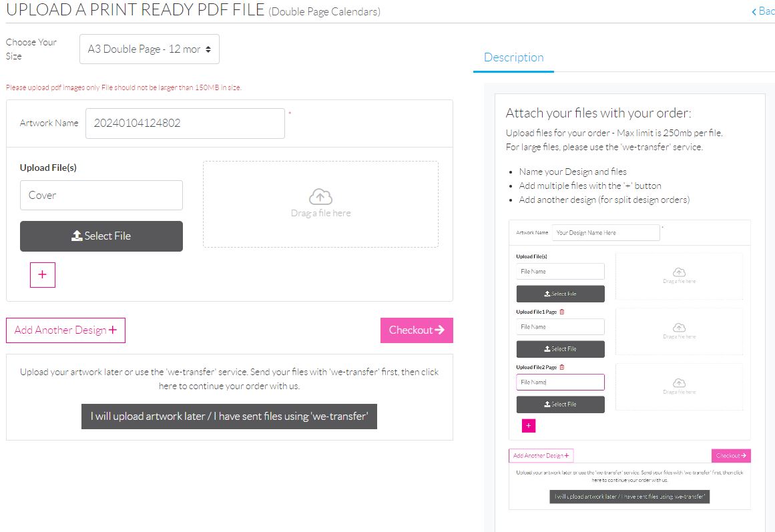Click the large pink Checkout button
This screenshot has width=775, height=532.
click(x=417, y=330)
